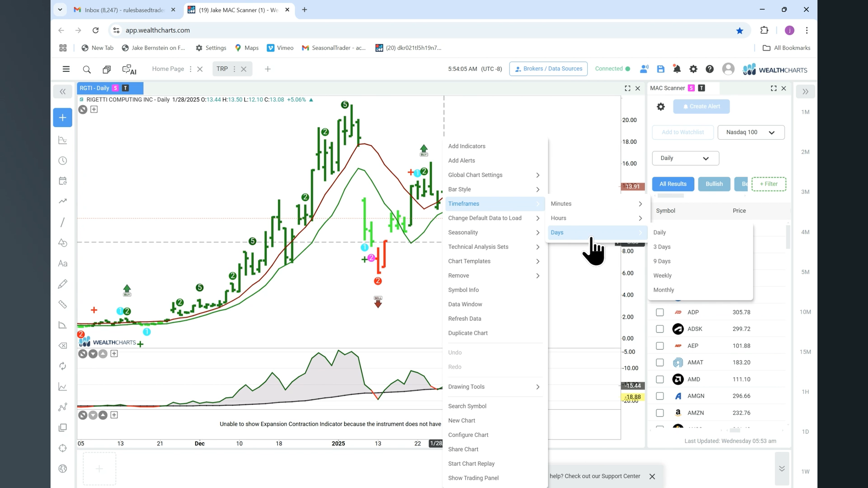Open the Vimeo bookmark
Screen dimensions: 868x488
(280, 48)
